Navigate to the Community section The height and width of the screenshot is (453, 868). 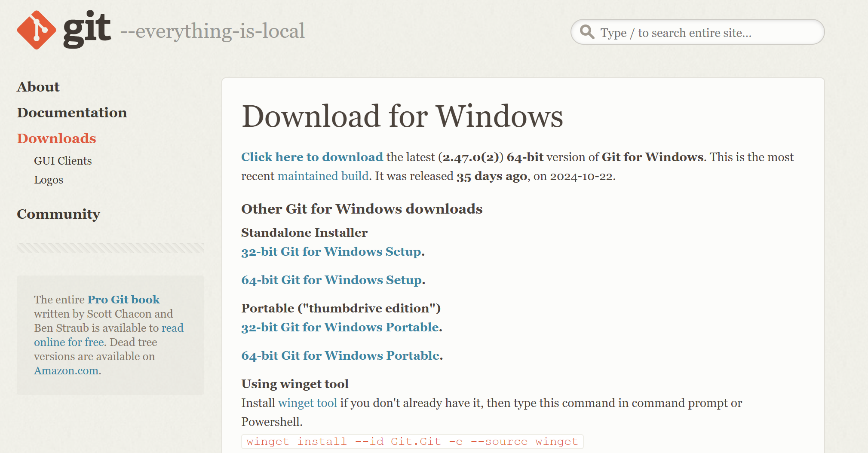[58, 214]
